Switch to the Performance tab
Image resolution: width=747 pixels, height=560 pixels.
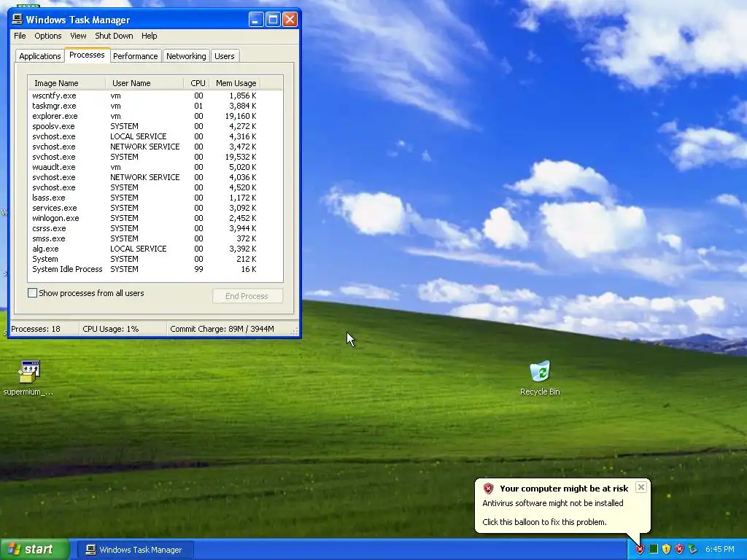tap(135, 56)
